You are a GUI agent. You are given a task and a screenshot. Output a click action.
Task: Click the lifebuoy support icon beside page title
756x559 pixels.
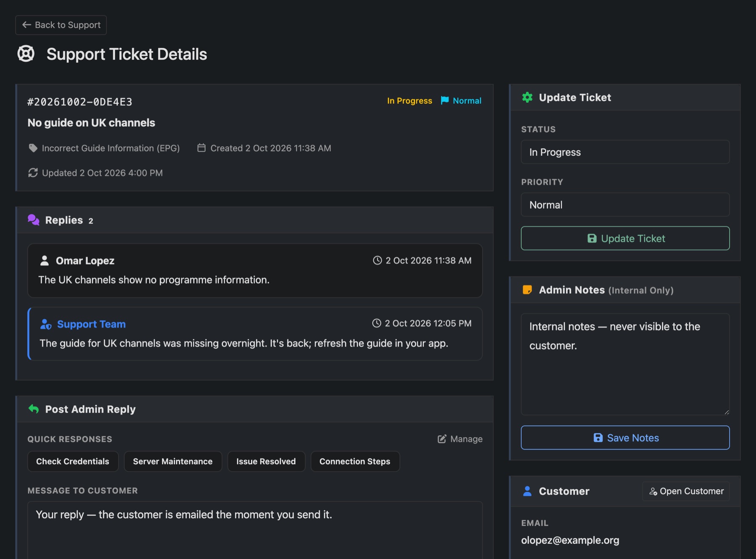point(26,54)
